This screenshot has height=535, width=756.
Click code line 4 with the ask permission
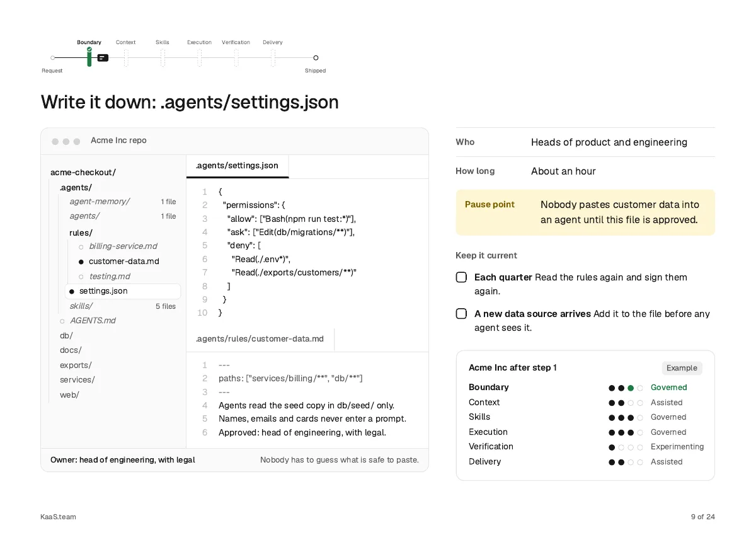(291, 232)
